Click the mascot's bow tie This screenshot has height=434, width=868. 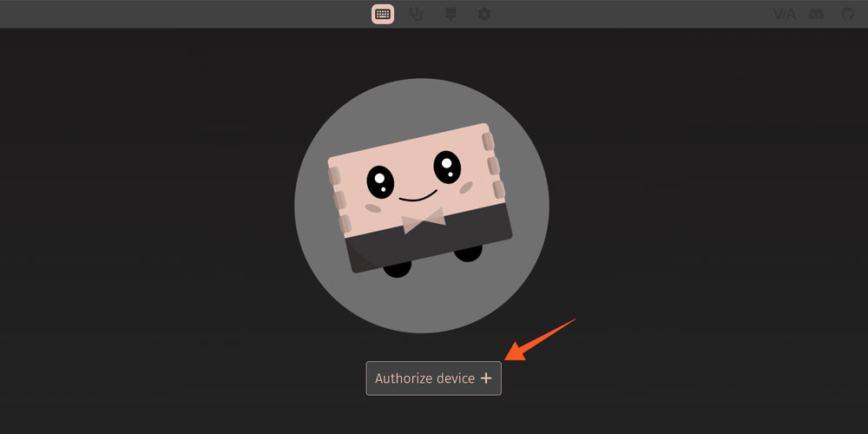click(424, 220)
